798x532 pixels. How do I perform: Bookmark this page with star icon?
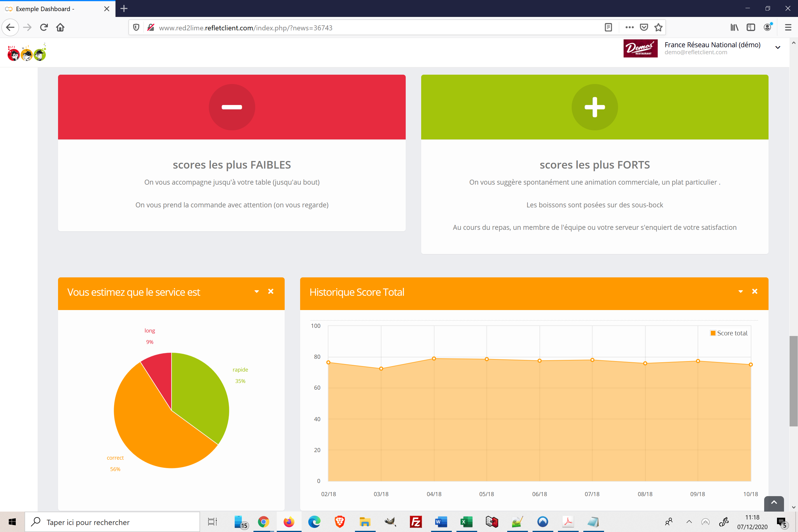tap(658, 27)
